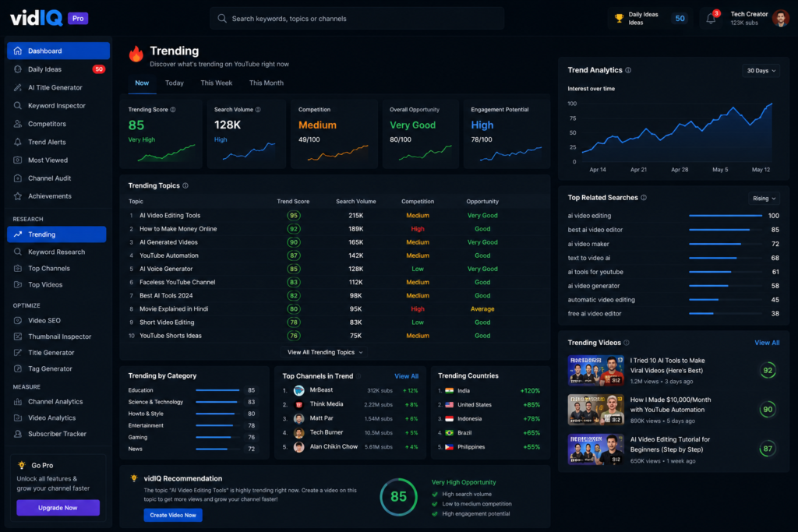Click the Top Videos icon
Viewport: 798px width, 532px height.
[18, 285]
